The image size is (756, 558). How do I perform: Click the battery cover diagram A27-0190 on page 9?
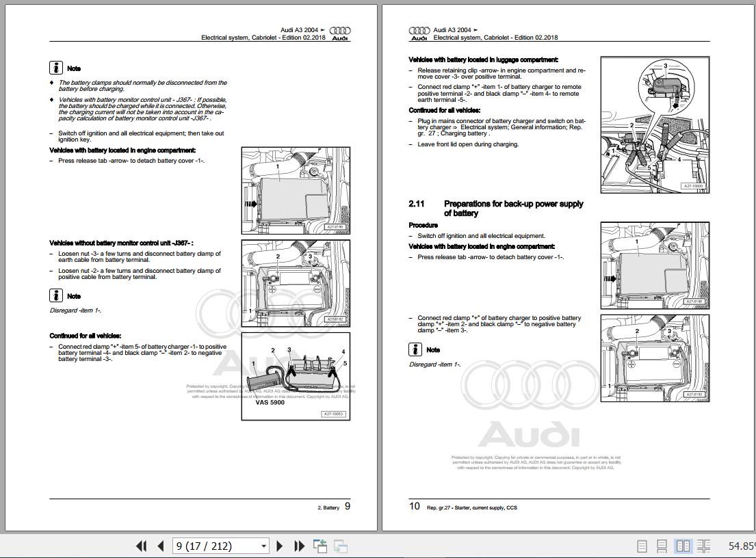tap(296, 191)
